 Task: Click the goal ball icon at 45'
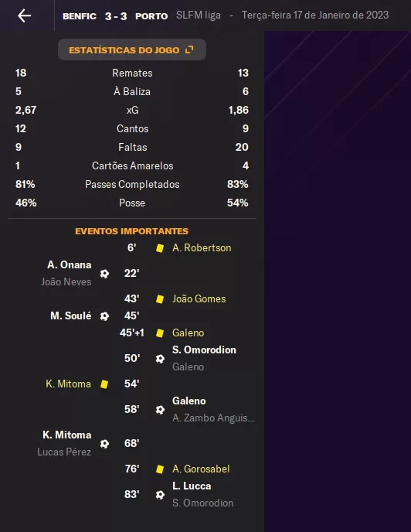point(104,315)
